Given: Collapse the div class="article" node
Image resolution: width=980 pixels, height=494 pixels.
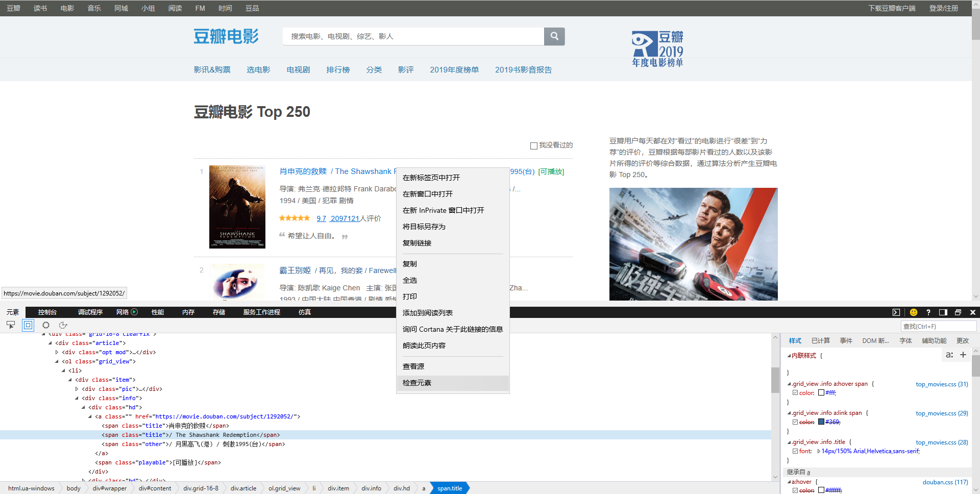Looking at the screenshot, I should click(50, 343).
